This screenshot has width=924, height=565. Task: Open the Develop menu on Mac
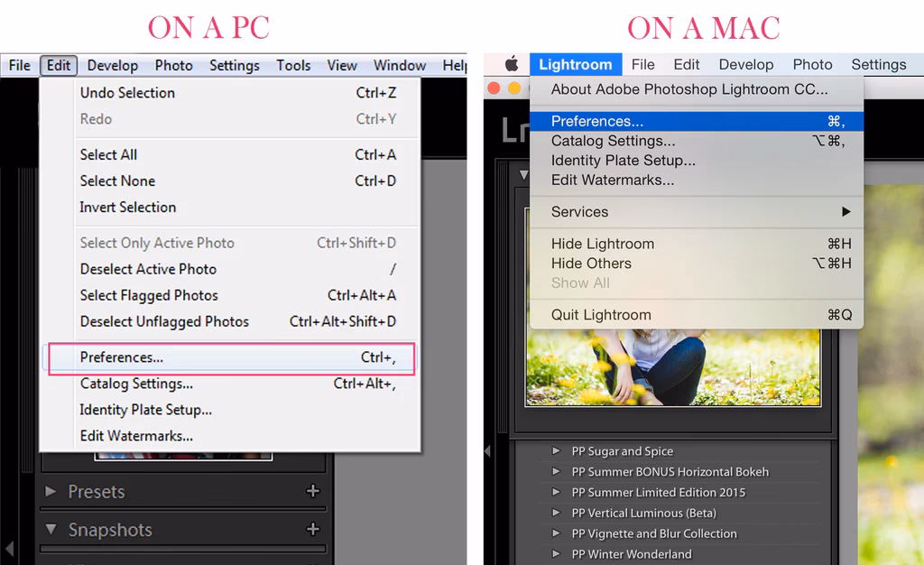(x=746, y=64)
